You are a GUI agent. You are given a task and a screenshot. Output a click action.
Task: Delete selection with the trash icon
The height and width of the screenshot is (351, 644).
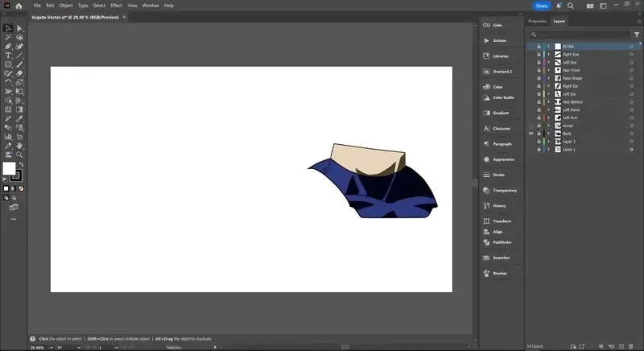(631, 346)
